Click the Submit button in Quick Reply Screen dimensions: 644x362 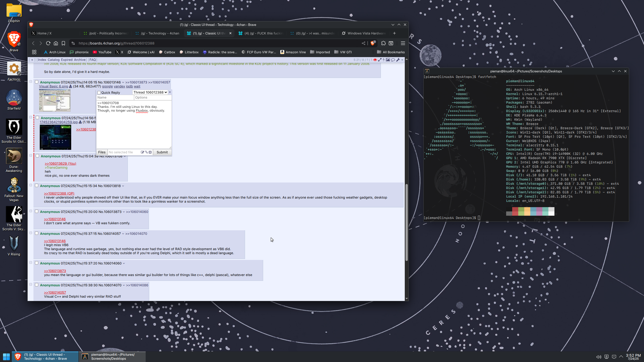[x=162, y=152]
